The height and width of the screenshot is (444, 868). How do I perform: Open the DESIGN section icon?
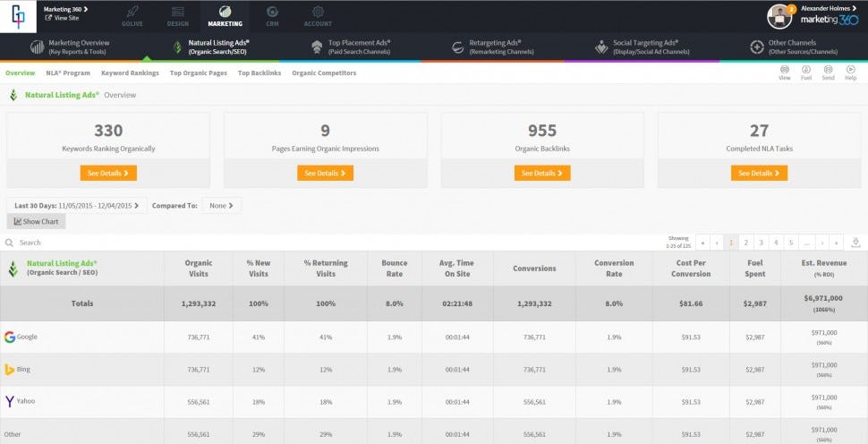pos(178,12)
